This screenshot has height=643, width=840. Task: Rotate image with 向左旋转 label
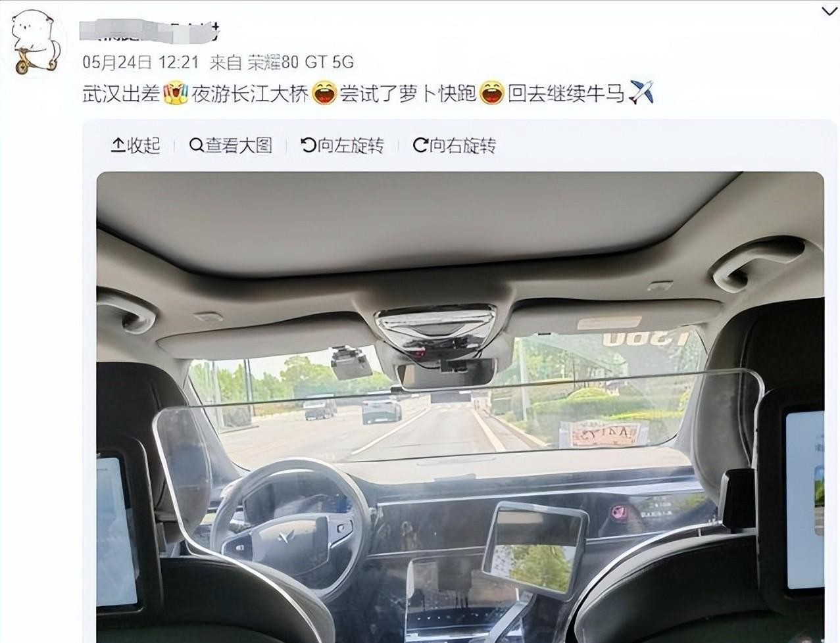click(x=351, y=145)
